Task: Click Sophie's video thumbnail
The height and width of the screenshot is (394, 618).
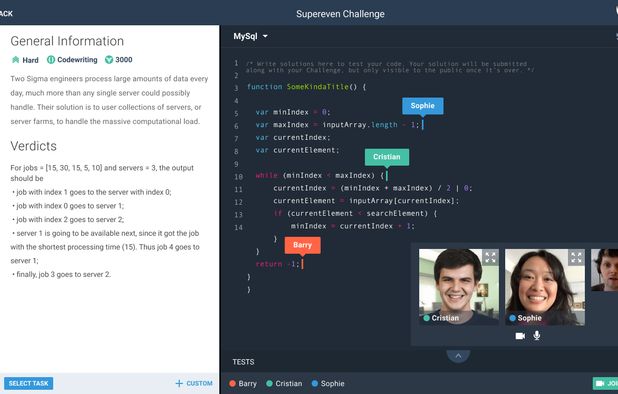Action: pos(545,287)
